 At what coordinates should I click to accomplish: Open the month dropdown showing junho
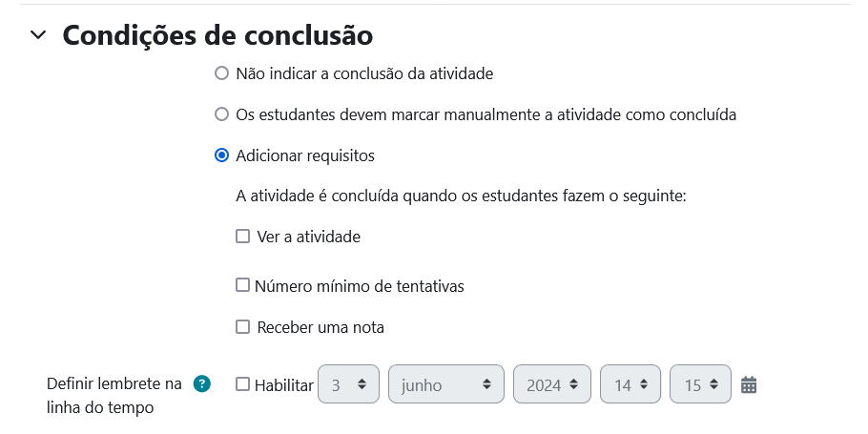pos(445,385)
